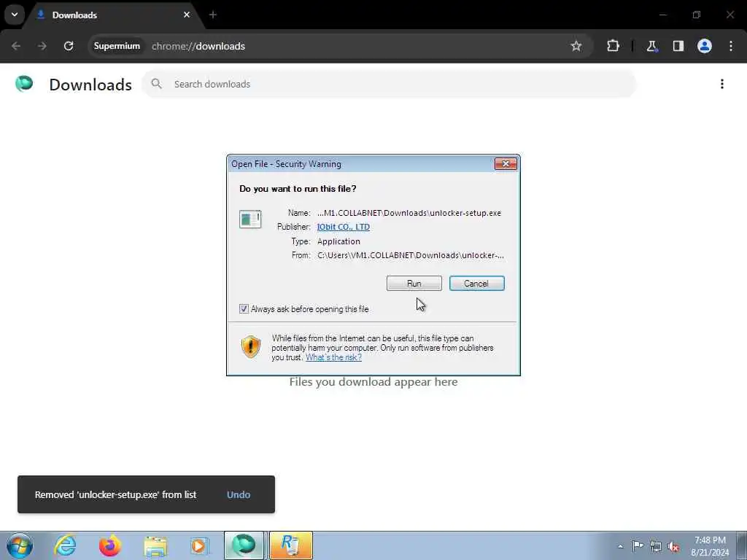The width and height of the screenshot is (747, 560).
Task: Go back to previous page
Action: tap(16, 46)
